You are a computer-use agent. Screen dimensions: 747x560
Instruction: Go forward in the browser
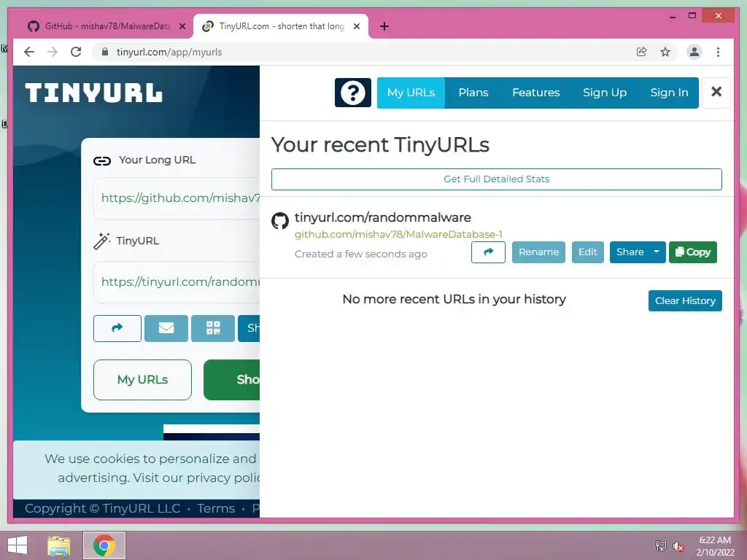pos(53,52)
